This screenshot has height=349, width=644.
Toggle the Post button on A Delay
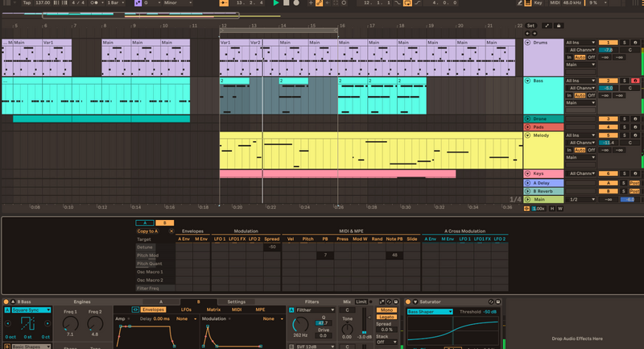[634, 183]
